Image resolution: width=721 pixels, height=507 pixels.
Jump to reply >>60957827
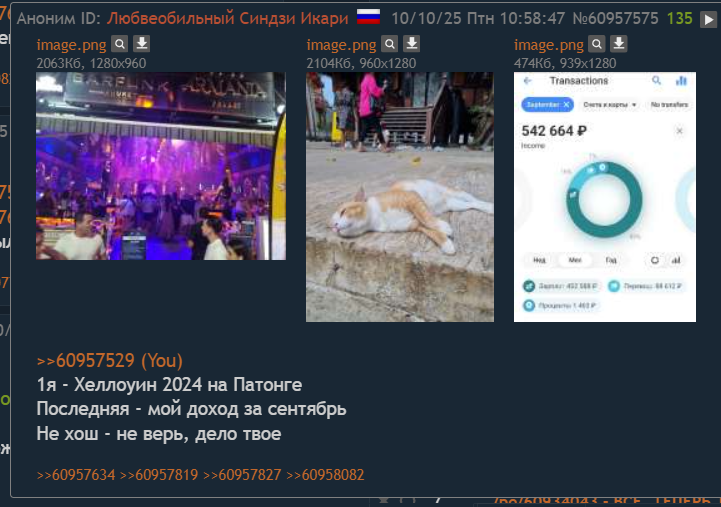(x=242, y=475)
